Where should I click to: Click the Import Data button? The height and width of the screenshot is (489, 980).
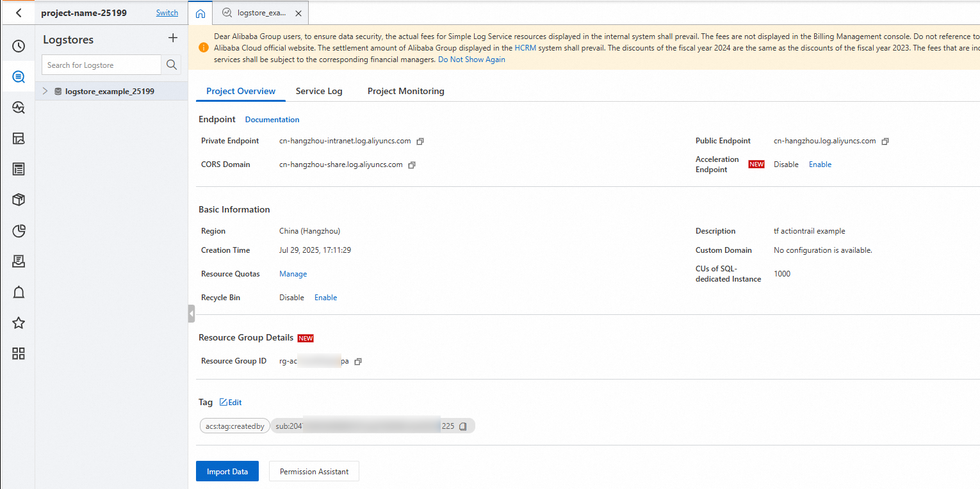click(227, 472)
